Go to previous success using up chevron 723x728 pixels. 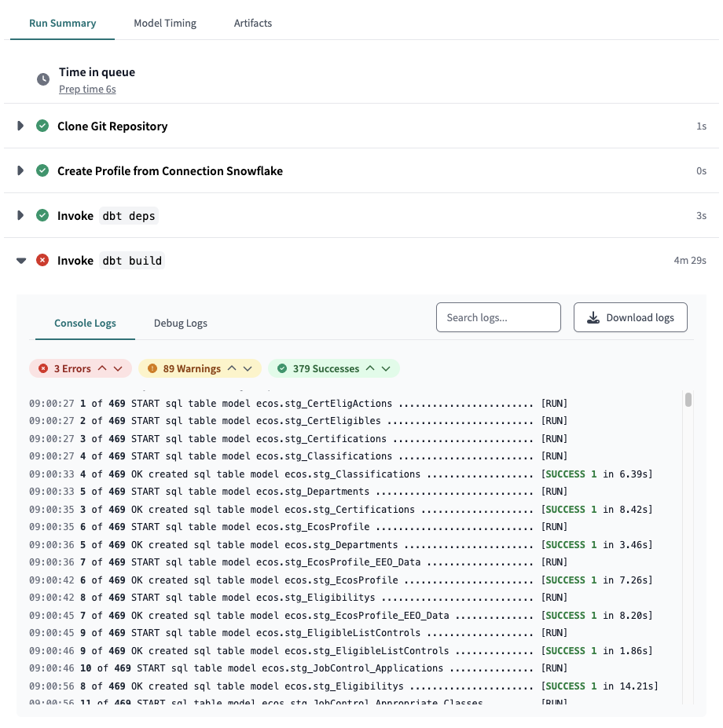click(x=370, y=368)
